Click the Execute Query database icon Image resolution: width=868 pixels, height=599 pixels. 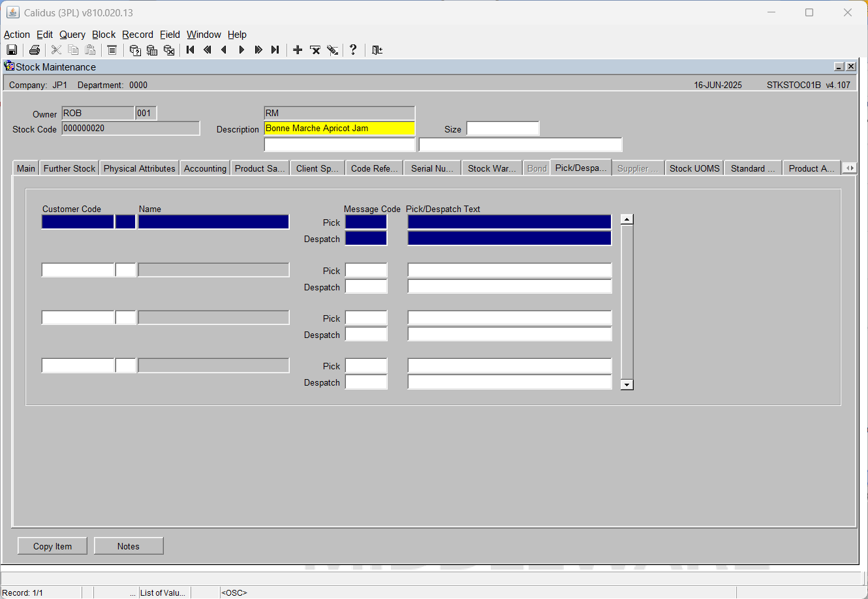pos(152,50)
